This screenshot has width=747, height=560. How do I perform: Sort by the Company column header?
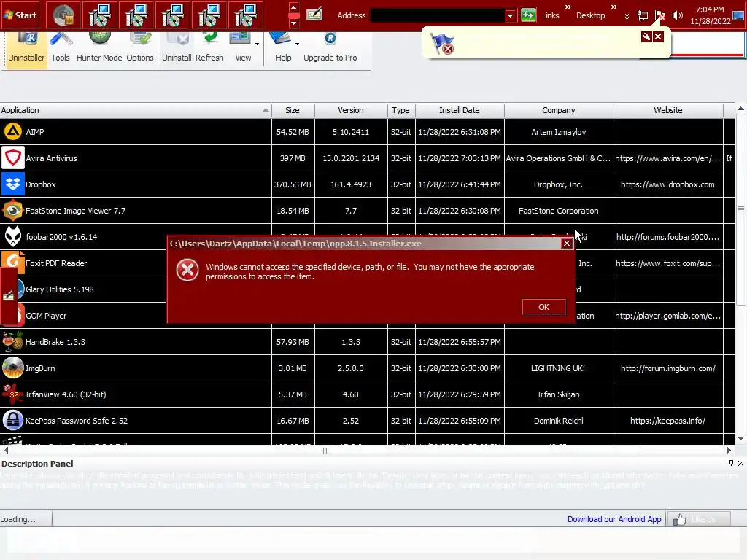tap(558, 110)
